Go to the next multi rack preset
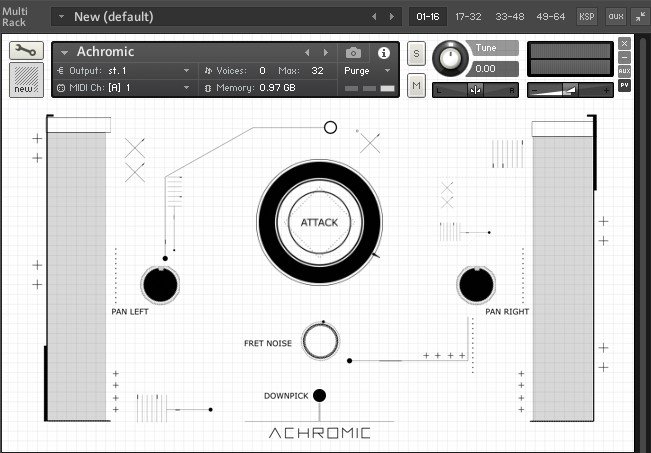Viewport: 651px width, 453px height. click(x=392, y=17)
